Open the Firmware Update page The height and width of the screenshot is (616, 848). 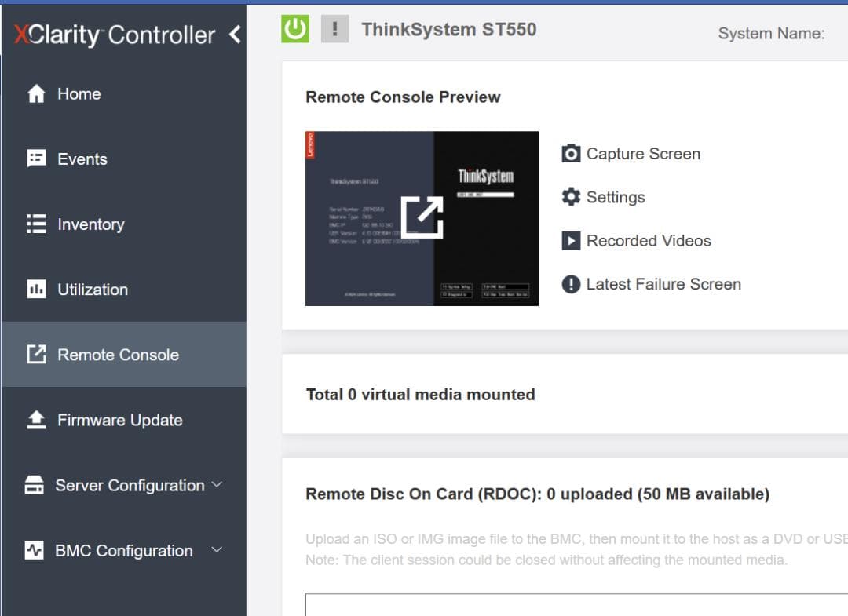119,420
